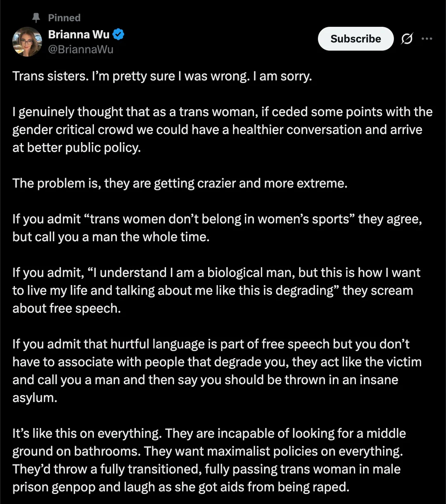Select the paragraph starting "I genuinely thought"
446x504 pixels.
(222, 130)
